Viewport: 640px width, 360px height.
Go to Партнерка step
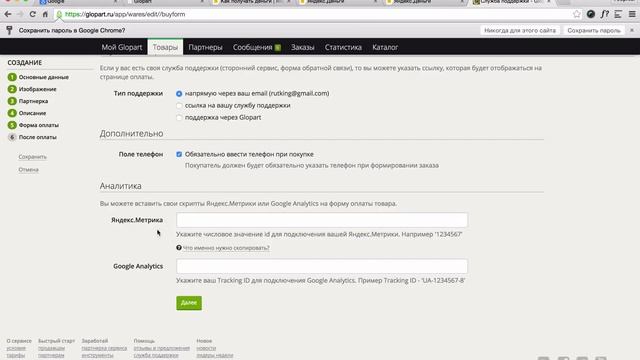pyautogui.click(x=33, y=101)
